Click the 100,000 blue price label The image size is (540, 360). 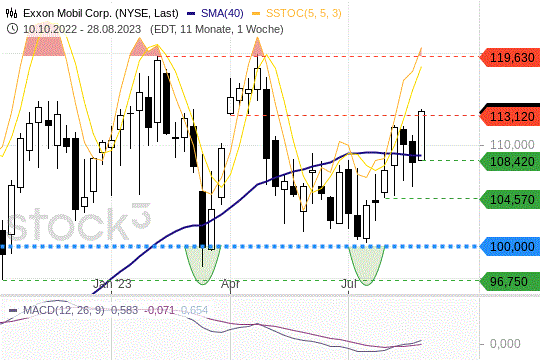click(510, 247)
